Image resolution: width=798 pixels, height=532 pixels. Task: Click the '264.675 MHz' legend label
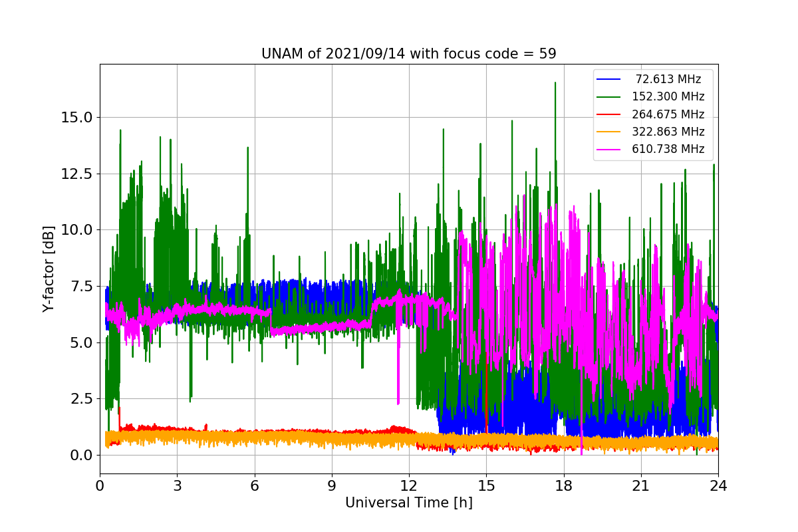pos(668,114)
